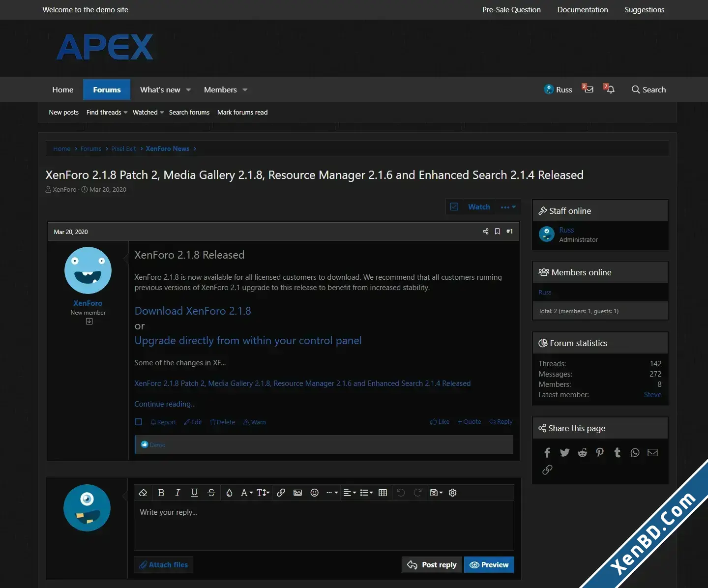Open Members tab
This screenshot has width=708, height=588.
pos(220,89)
